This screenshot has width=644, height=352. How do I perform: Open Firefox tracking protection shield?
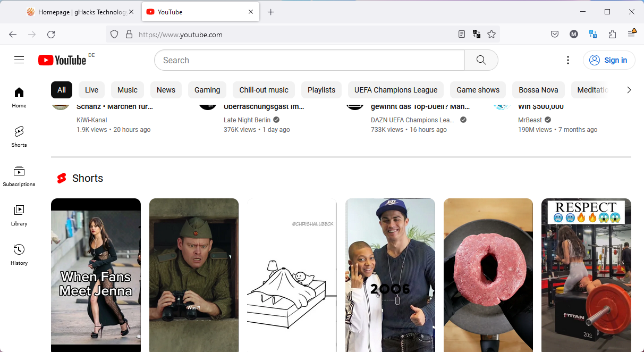[114, 34]
